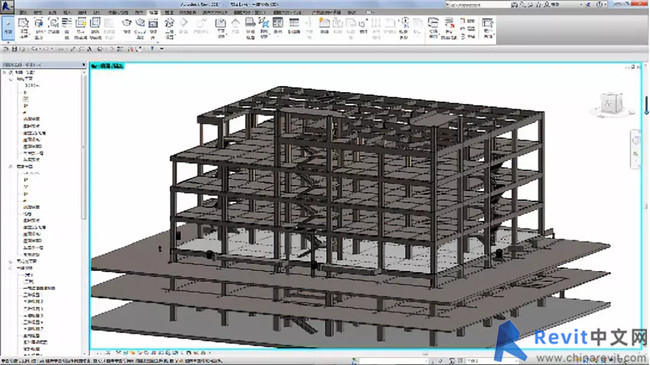The width and height of the screenshot is (650, 365).
Task: Collapse the first views group in project browser
Action: 11,78
